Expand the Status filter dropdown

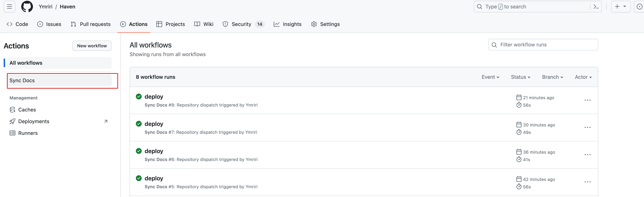[x=520, y=77]
